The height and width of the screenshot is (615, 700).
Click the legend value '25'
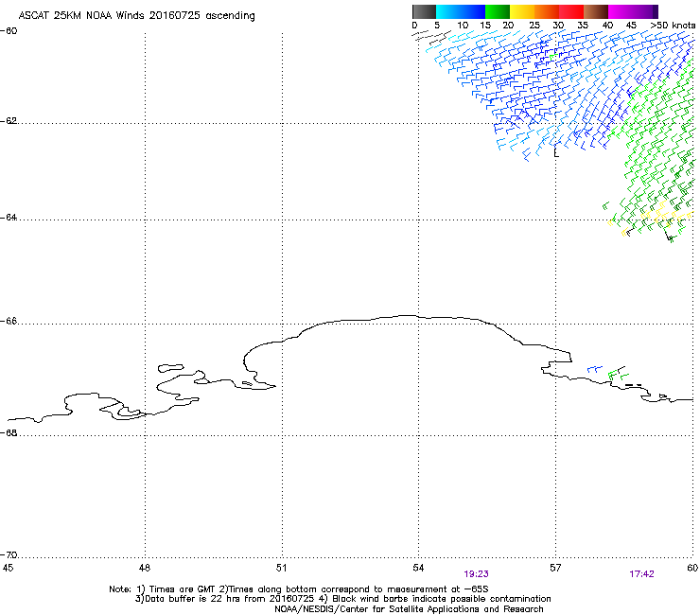pos(534,26)
